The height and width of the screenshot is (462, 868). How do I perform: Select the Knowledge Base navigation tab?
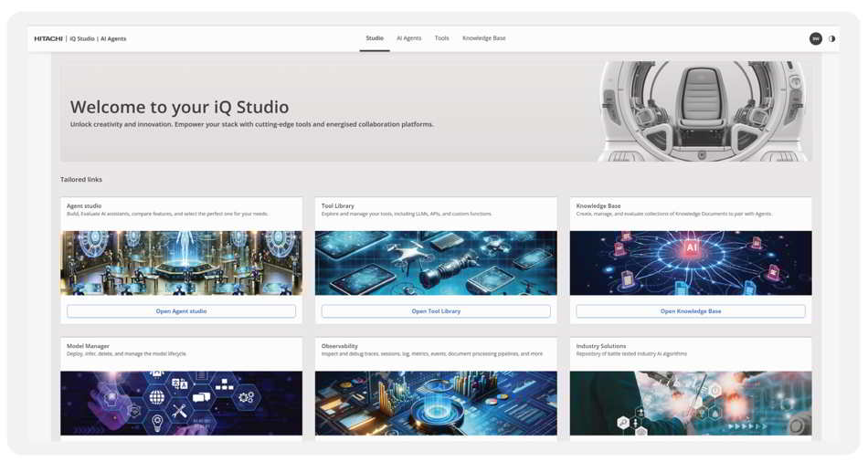point(483,38)
